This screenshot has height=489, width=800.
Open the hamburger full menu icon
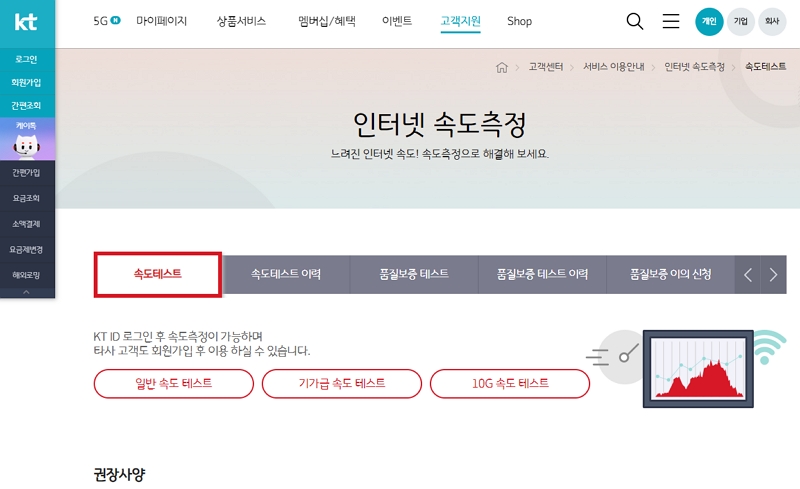click(671, 21)
